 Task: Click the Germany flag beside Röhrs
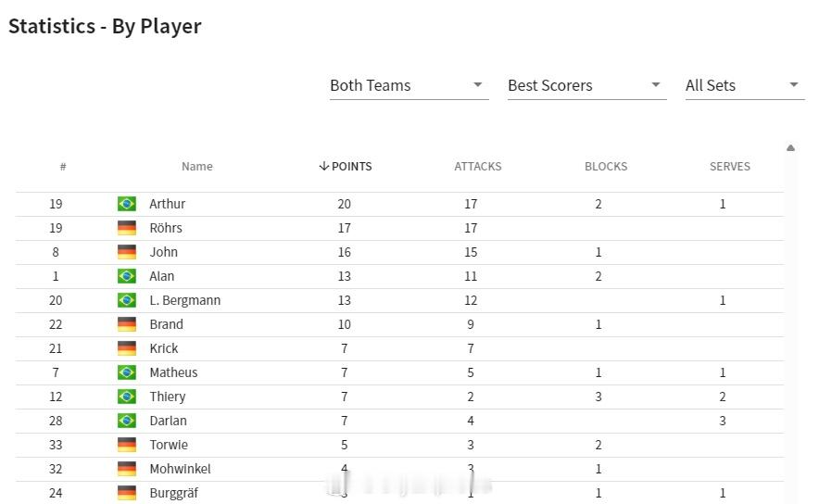click(127, 228)
